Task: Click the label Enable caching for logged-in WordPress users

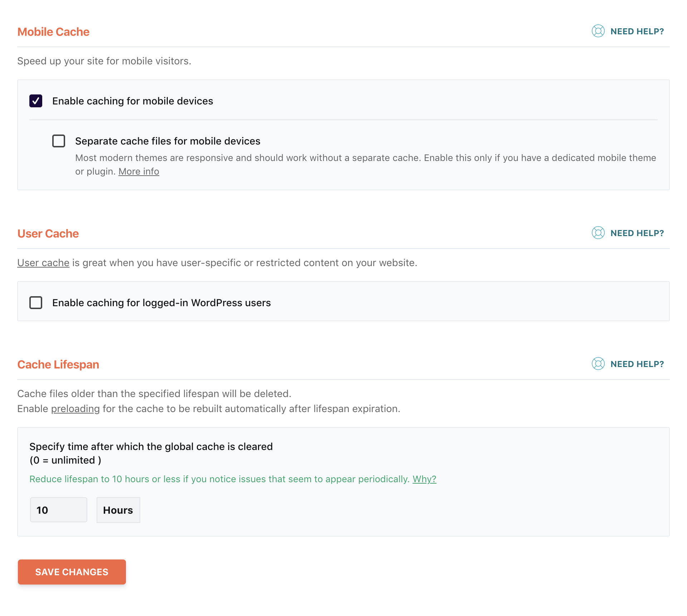Action: (x=161, y=303)
